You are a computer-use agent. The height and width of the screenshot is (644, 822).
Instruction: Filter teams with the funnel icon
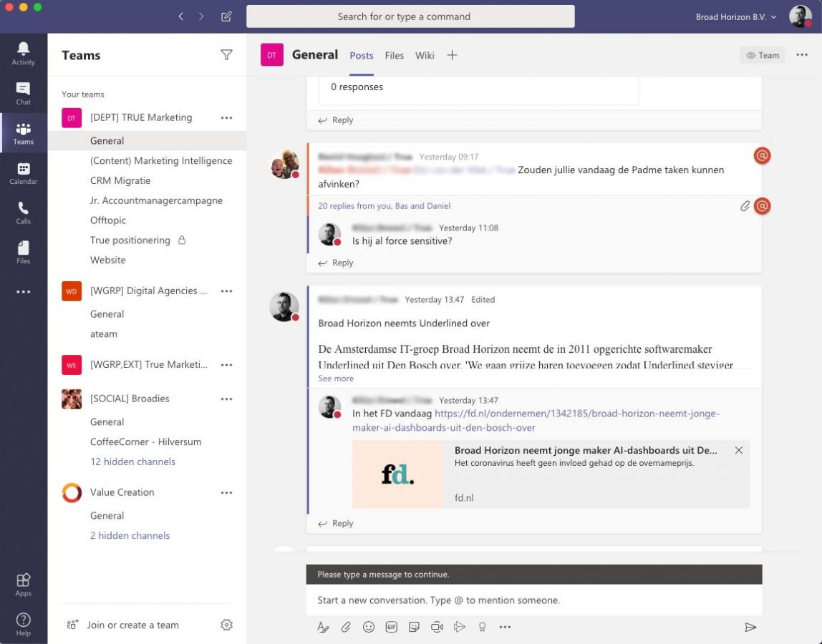tap(226, 54)
